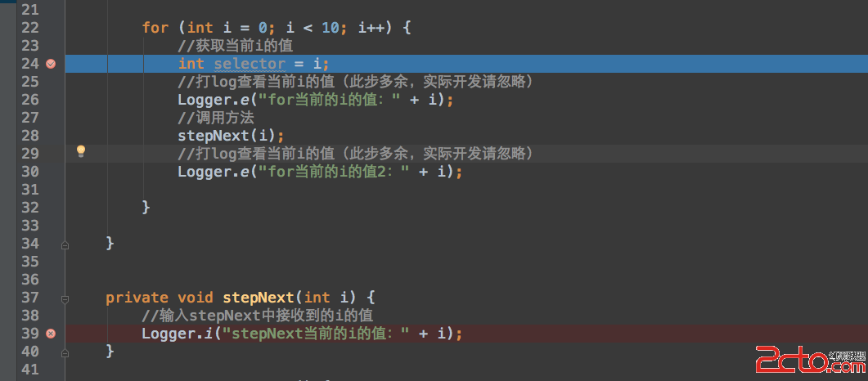Screen dimensions: 868x381
Task: Click fold end marker on line 34
Action: [x=65, y=244]
